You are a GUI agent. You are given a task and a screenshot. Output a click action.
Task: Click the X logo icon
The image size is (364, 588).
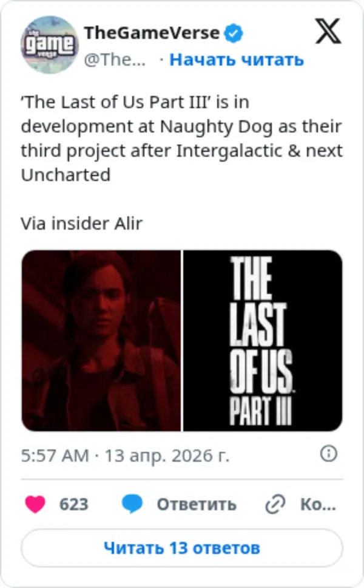pos(328,31)
